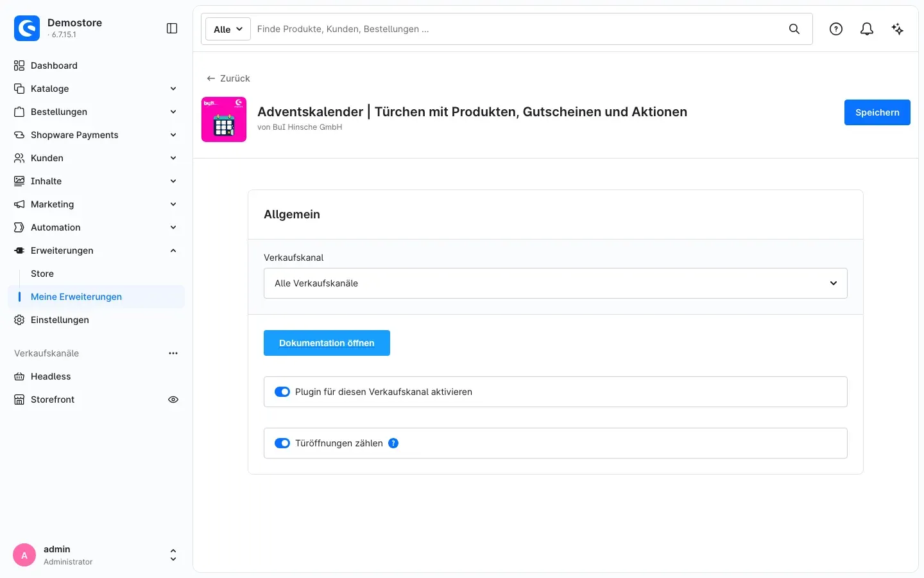Expand the Inhalte chevron
The width and height of the screenshot is (924, 578).
click(x=173, y=181)
